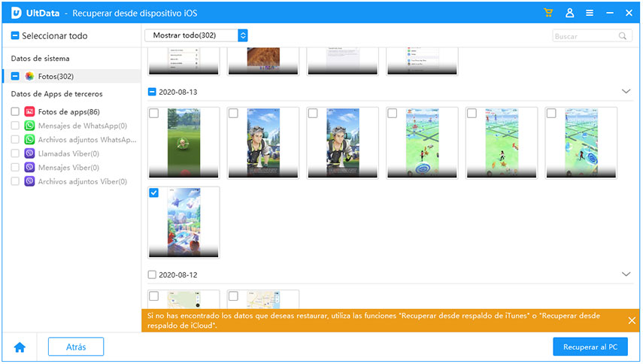Screen dimensions: 643x364
Task: Toggle the Seleccionar todo checkbox
Action: pos(15,35)
